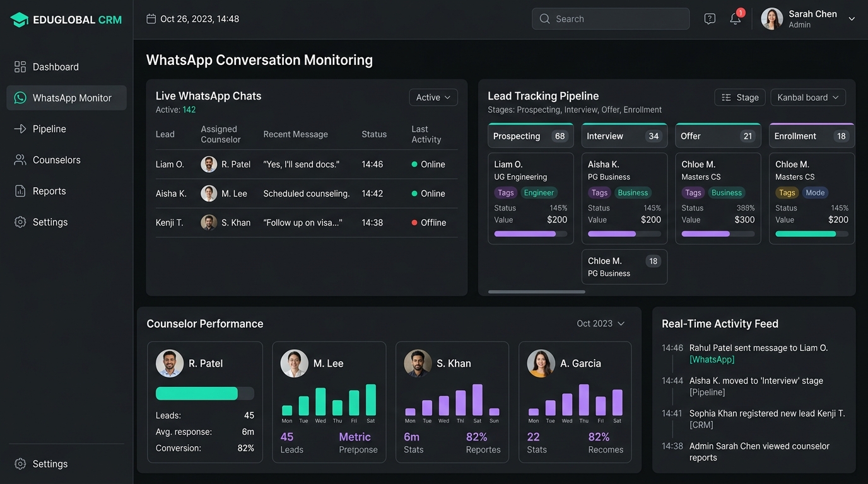The image size is (868, 484).
Task: Click R. Patel's avatar in Liam O. row
Action: pyautogui.click(x=209, y=164)
